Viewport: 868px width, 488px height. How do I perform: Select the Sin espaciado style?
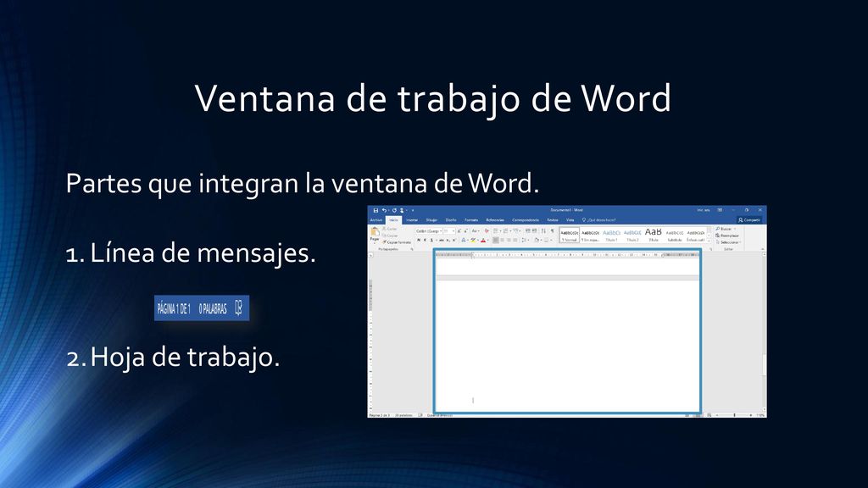tap(590, 236)
